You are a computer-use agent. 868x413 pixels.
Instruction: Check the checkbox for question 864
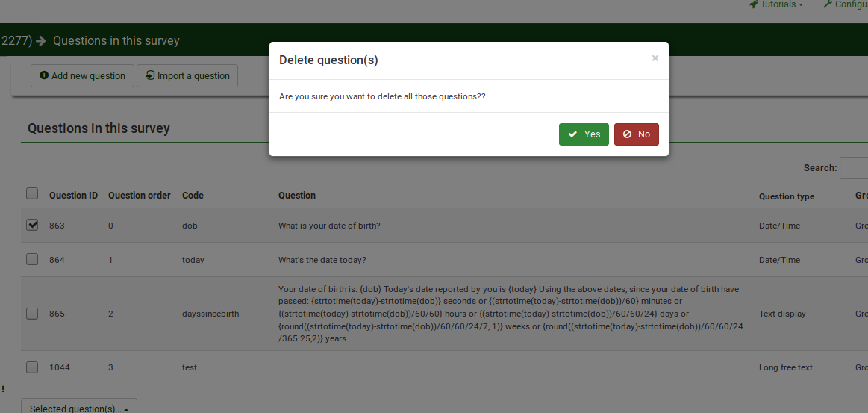(x=32, y=259)
